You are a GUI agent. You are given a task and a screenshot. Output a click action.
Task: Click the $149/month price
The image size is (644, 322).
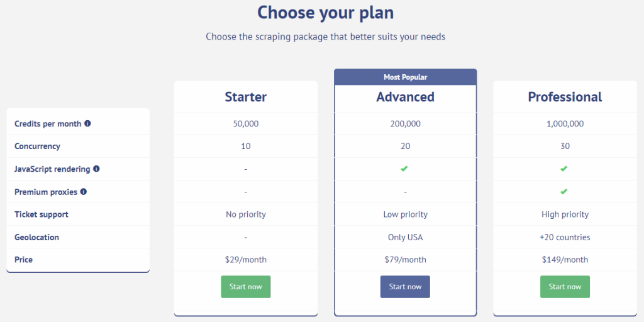click(565, 260)
